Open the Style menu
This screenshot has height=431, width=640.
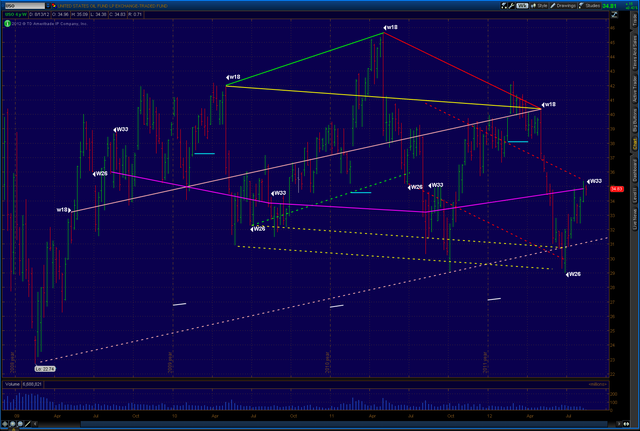coord(539,6)
